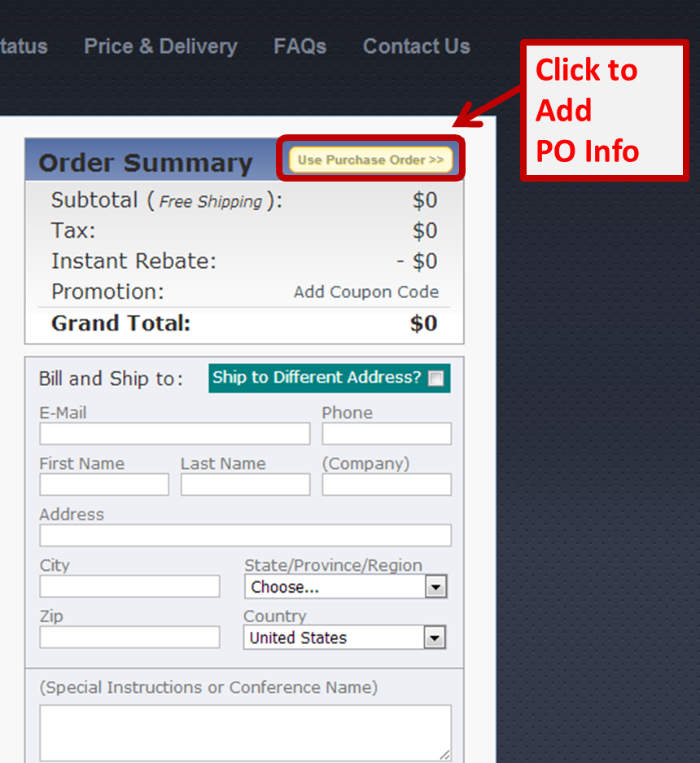Image resolution: width=700 pixels, height=763 pixels.
Task: Click the Zip code field
Action: point(129,637)
